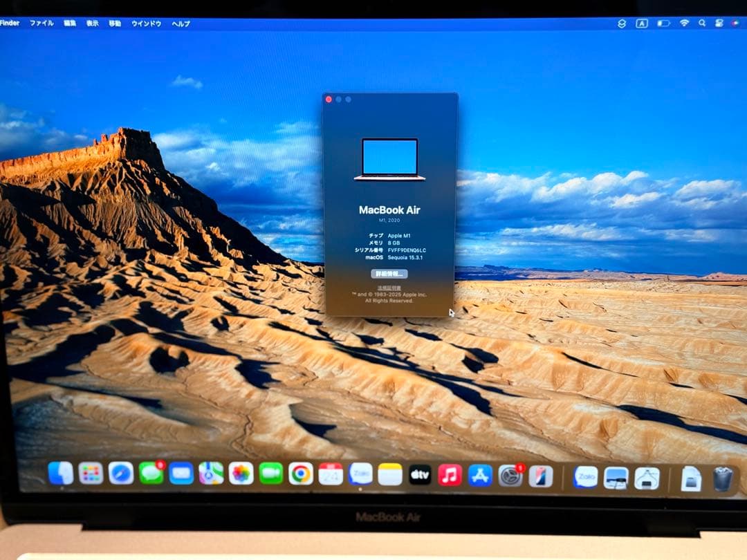
Task: Open Spotlight search in menu bar
Action: 702,23
